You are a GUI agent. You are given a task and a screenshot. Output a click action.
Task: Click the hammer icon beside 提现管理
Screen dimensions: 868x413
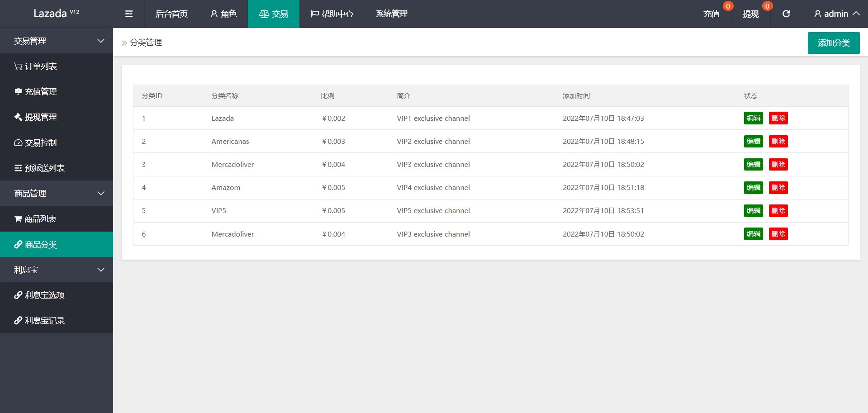pos(18,117)
